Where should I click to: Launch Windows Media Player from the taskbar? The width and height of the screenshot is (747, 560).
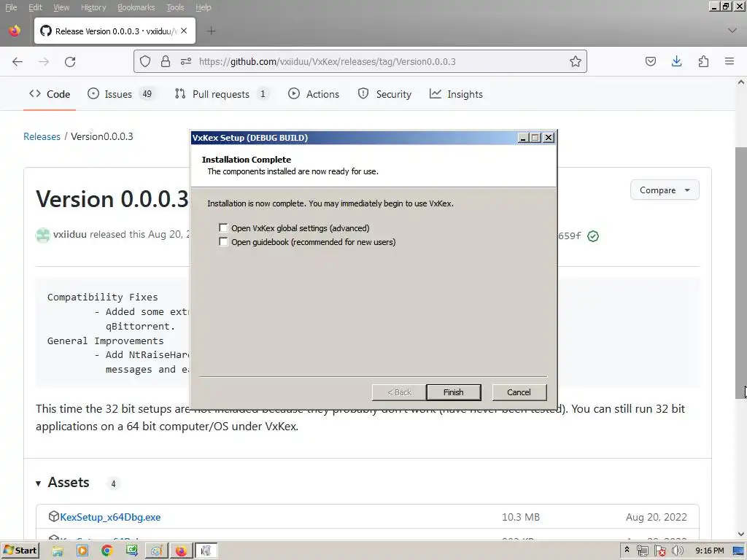(82, 551)
